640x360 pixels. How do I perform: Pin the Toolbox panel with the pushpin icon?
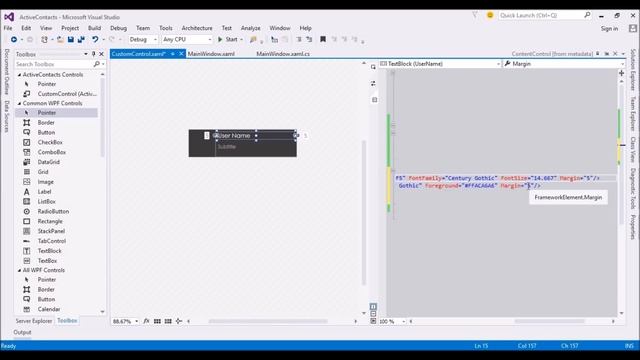point(93,54)
